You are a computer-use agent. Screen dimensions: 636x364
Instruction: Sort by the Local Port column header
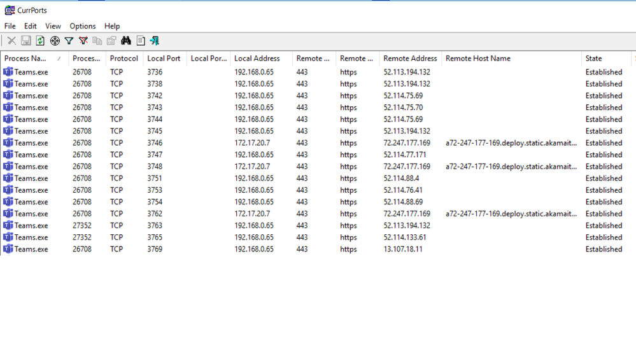(x=164, y=59)
